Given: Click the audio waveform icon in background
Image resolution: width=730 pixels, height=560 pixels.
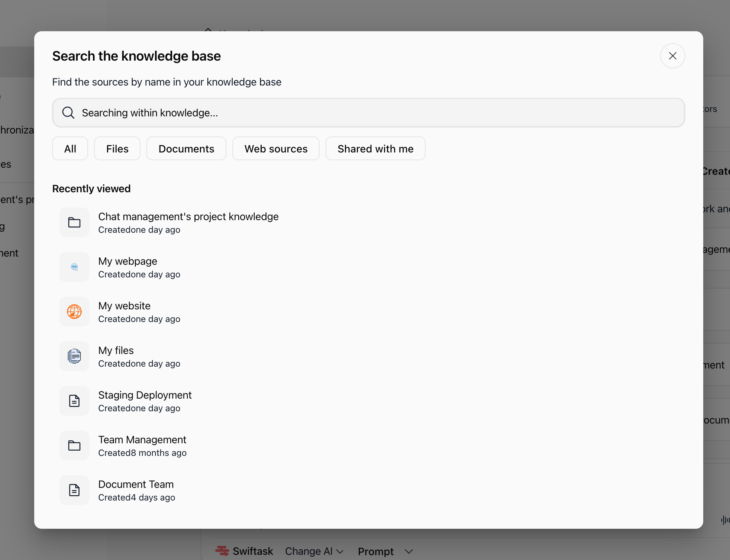Looking at the screenshot, I should 725,520.
